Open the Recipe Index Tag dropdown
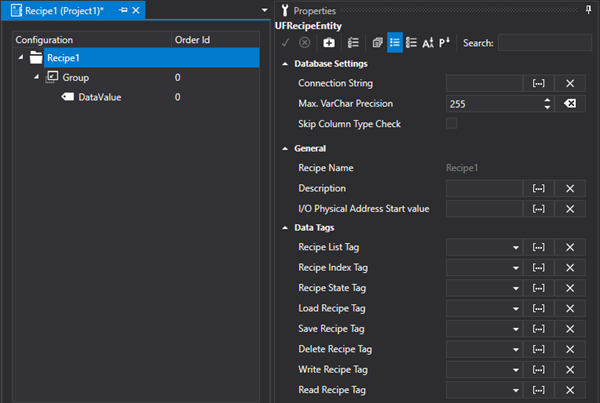600x403 pixels. (x=516, y=268)
